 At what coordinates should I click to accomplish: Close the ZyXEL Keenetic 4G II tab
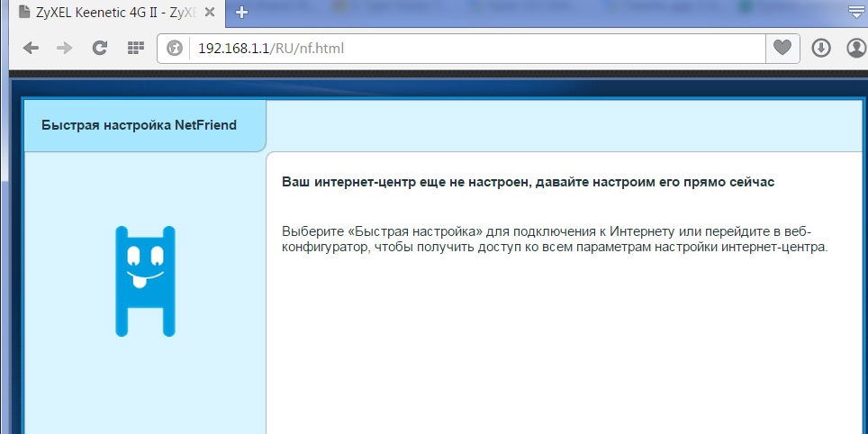coord(211,13)
